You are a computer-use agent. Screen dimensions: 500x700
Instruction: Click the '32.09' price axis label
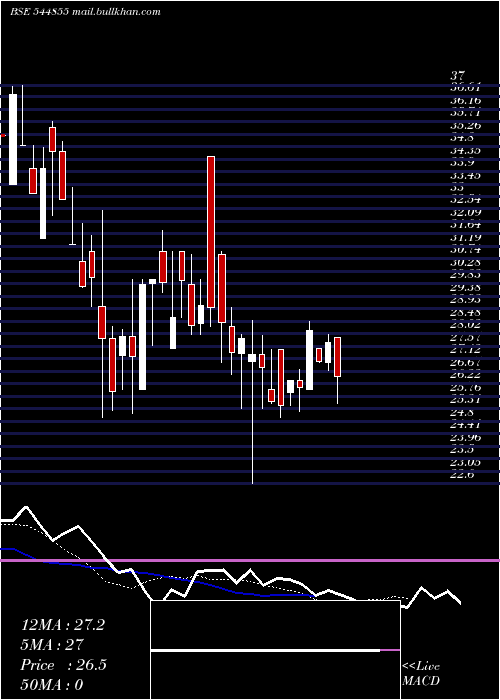pos(466,212)
